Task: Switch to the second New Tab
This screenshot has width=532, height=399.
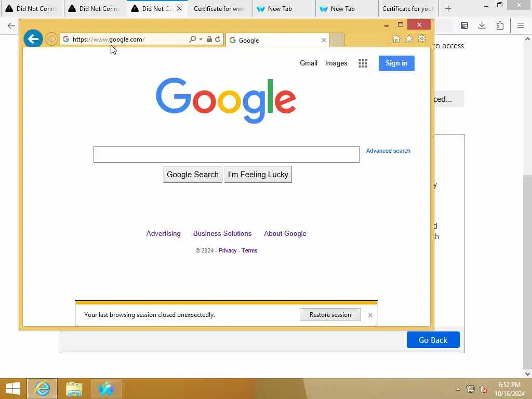Action: 347,8
